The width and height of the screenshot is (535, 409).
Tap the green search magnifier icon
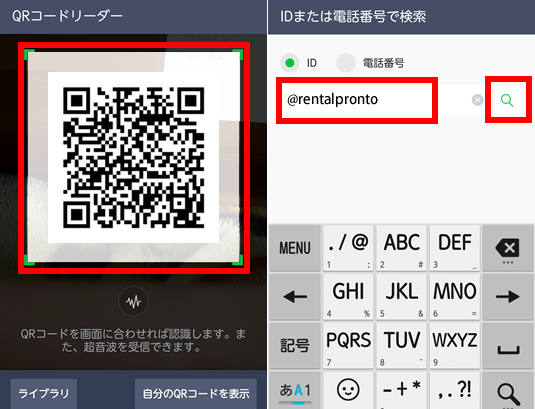[507, 100]
